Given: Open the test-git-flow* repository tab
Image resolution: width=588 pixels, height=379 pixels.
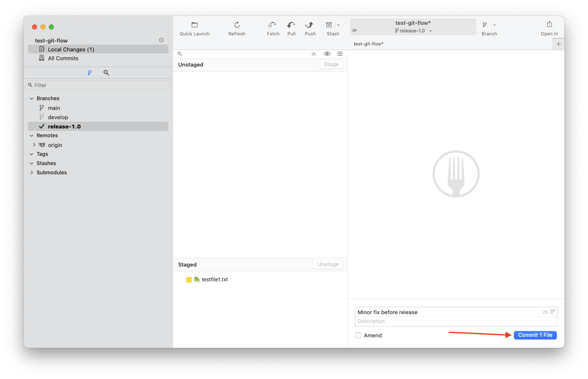Looking at the screenshot, I should point(369,44).
